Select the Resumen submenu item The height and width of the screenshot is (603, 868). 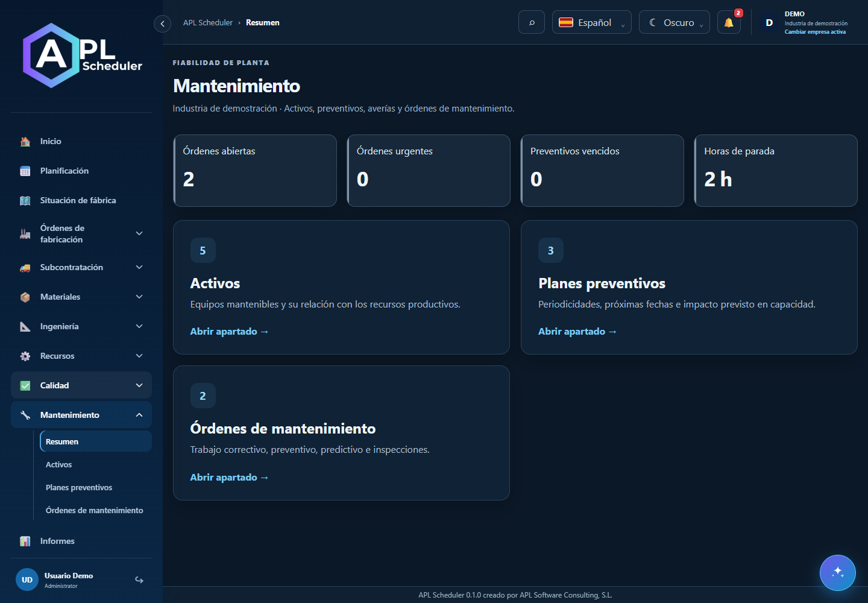coord(96,441)
